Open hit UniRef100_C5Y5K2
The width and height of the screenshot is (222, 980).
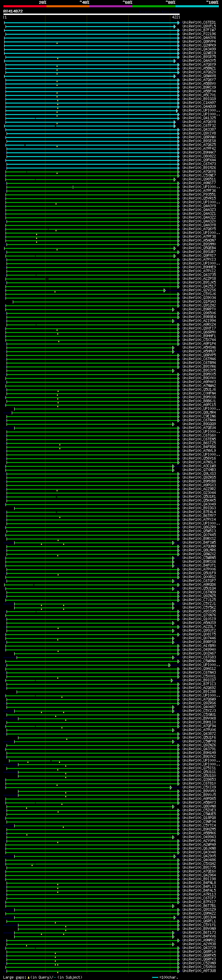[x=199, y=607]
